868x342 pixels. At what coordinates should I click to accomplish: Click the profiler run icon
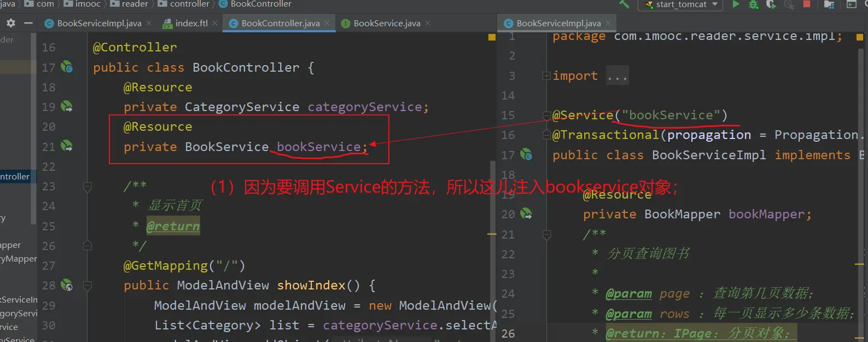tap(789, 4)
